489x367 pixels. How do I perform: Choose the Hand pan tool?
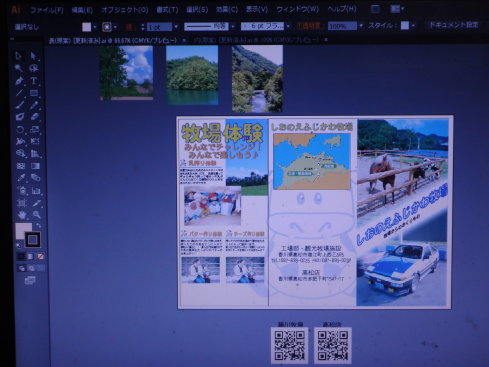click(22, 215)
